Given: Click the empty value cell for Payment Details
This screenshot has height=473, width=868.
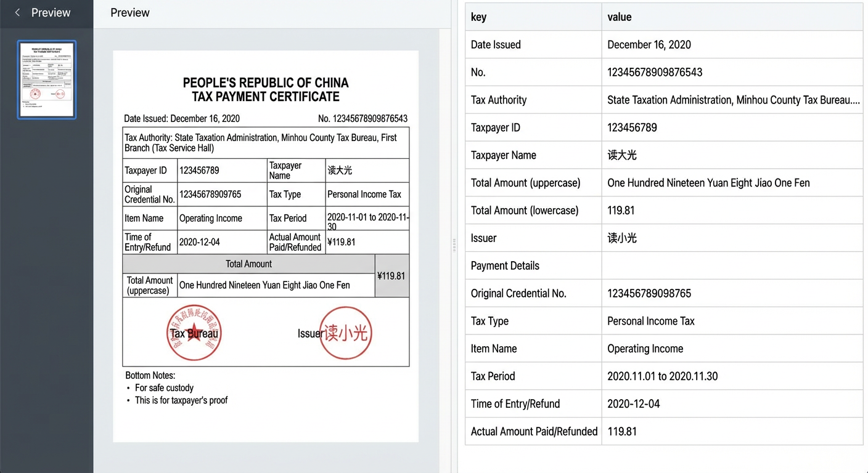Looking at the screenshot, I should 732,265.
